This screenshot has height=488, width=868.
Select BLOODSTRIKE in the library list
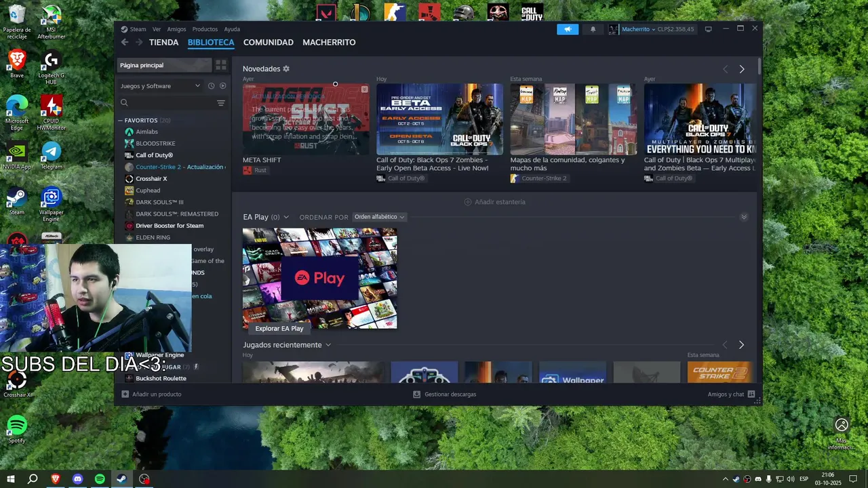click(x=155, y=144)
